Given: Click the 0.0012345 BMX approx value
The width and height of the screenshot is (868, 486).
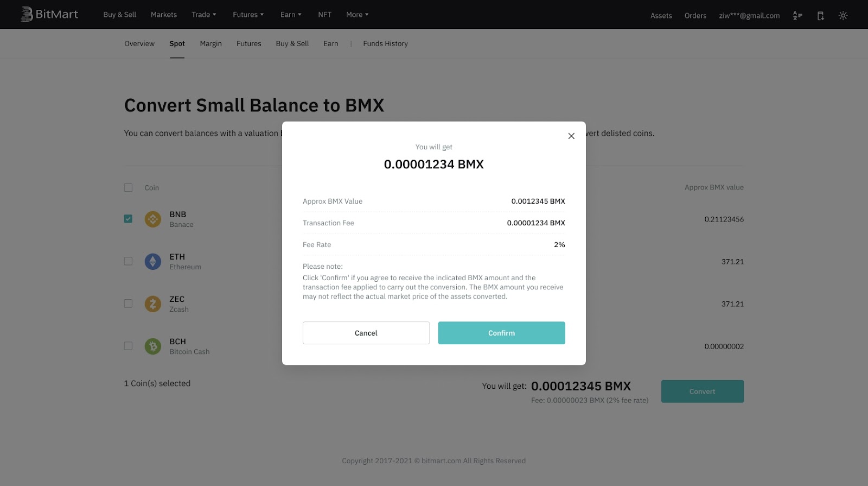Looking at the screenshot, I should point(538,201).
